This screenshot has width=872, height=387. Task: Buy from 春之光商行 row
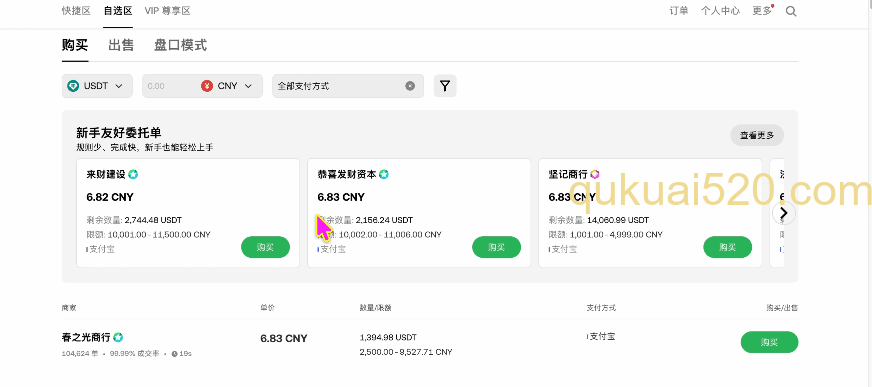[x=769, y=342]
